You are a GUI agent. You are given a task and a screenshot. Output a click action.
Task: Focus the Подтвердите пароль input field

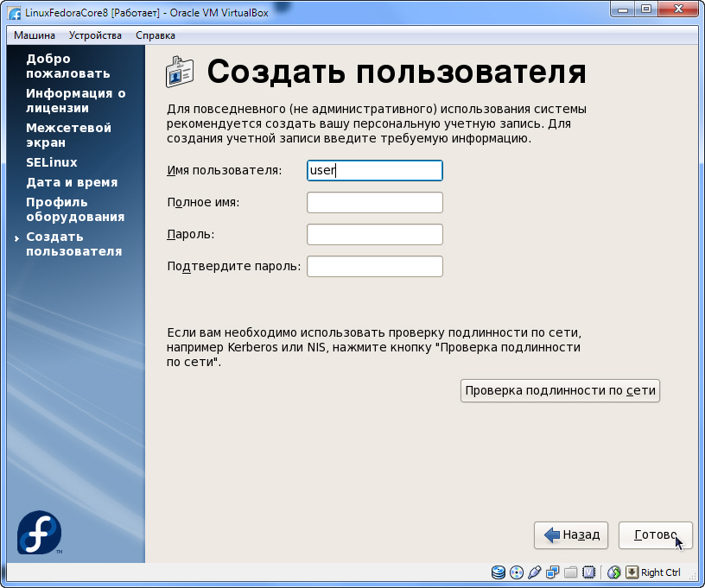pyautogui.click(x=375, y=267)
